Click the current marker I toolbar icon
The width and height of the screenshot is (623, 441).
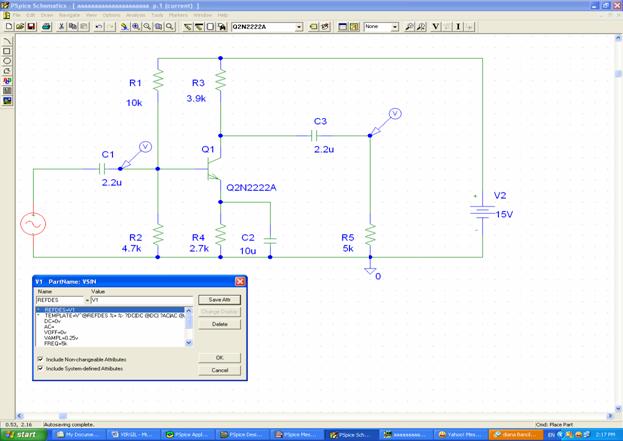[458, 27]
